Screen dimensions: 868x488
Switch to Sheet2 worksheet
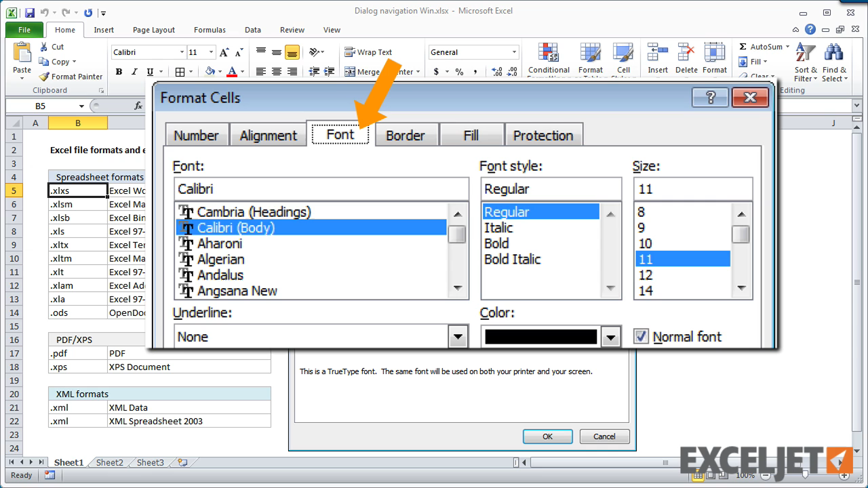110,462
